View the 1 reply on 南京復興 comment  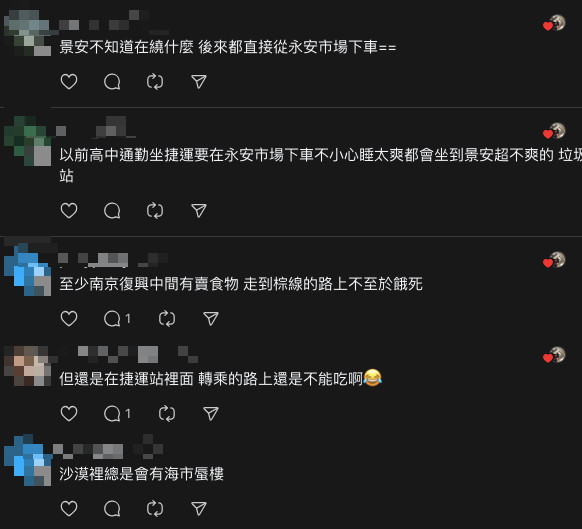pos(117,319)
